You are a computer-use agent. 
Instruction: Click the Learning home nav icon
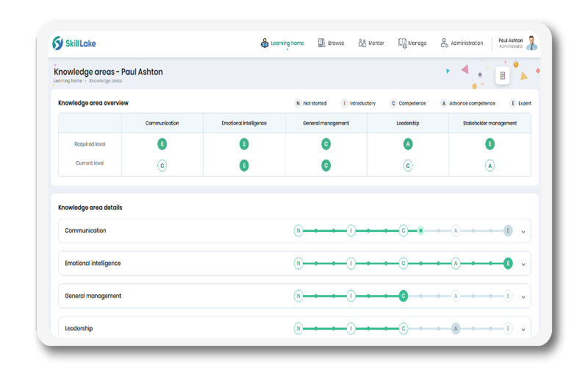pos(265,43)
